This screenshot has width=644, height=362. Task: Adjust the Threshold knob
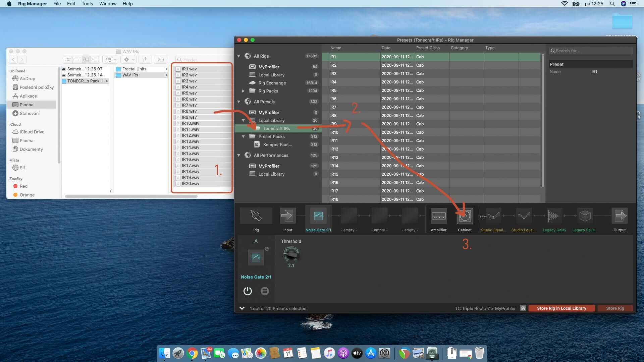point(291,254)
